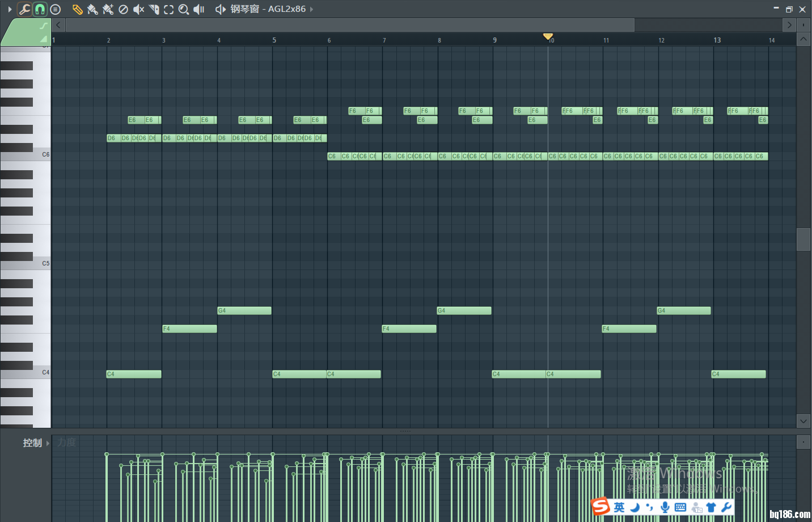The width and height of the screenshot is (812, 522).
Task: Click the C4 piano key
Action: 26,373
